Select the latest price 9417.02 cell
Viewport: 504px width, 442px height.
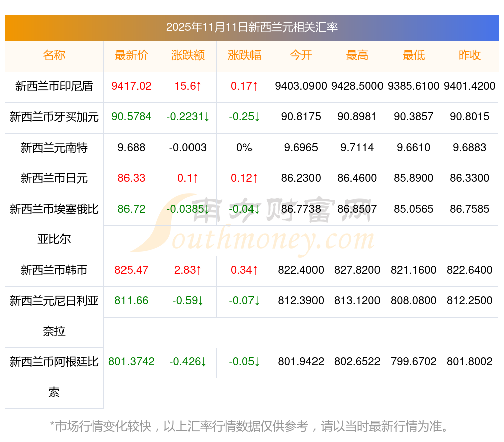click(x=132, y=86)
